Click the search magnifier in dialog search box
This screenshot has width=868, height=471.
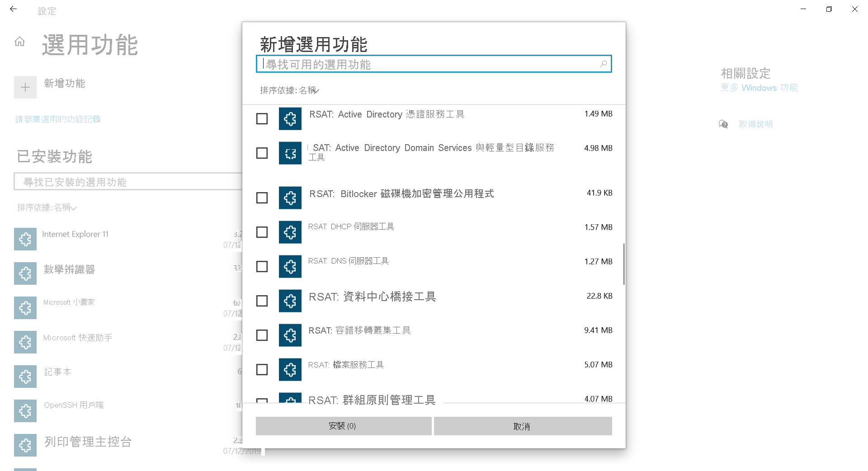[x=603, y=64]
